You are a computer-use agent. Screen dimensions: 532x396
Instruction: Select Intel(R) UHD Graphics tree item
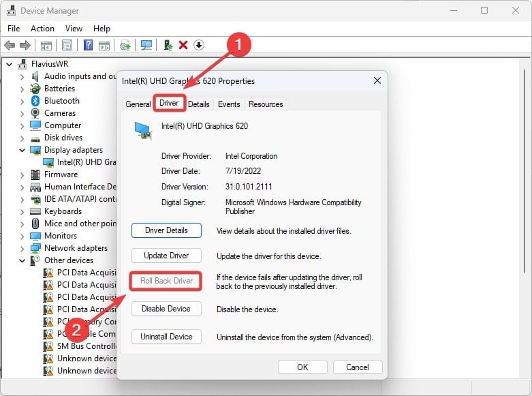pos(80,162)
